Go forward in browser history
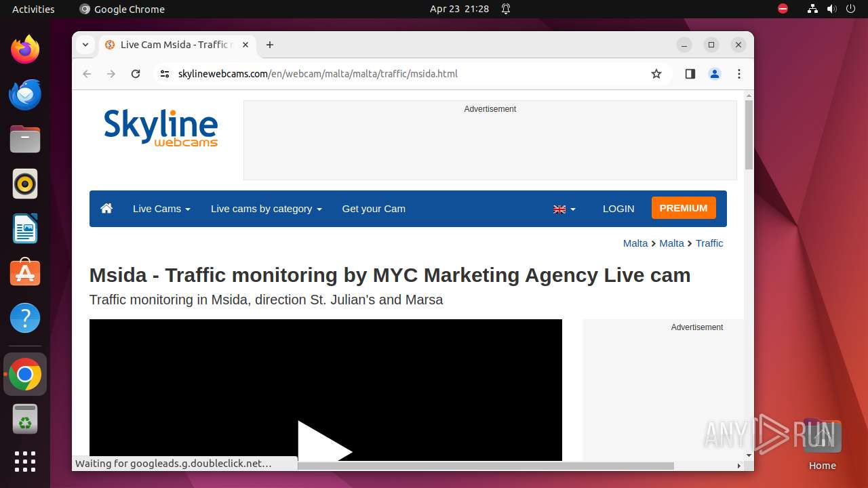This screenshot has height=488, width=868. [x=111, y=74]
